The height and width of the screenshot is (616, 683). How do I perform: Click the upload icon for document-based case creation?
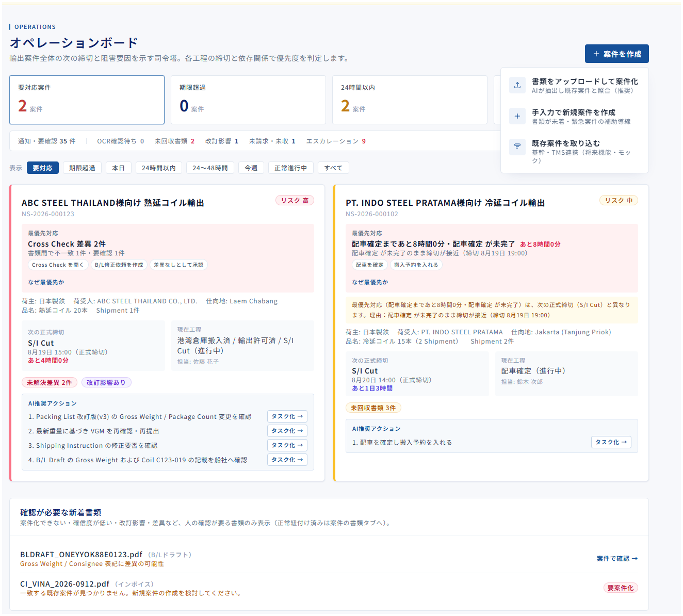tap(517, 85)
